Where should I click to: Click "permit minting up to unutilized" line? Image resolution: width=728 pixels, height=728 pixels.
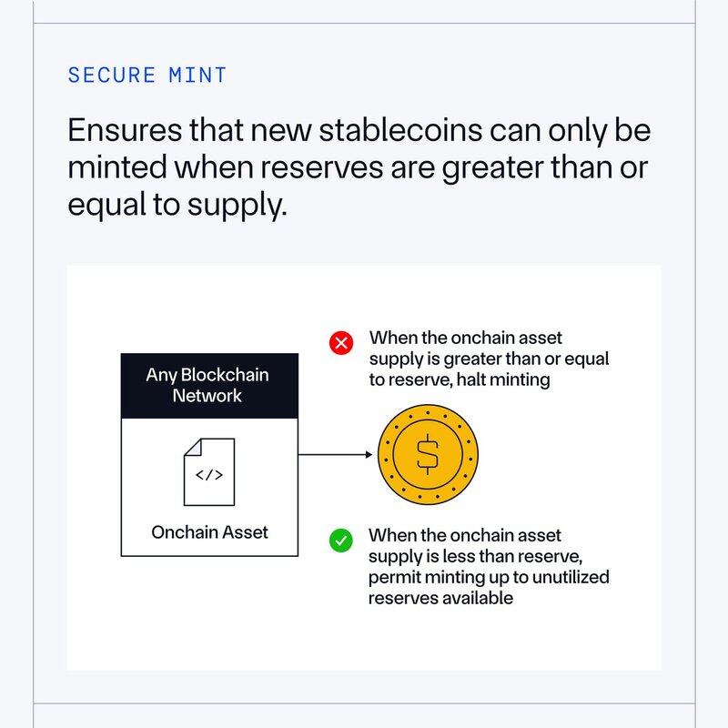pos(489,577)
